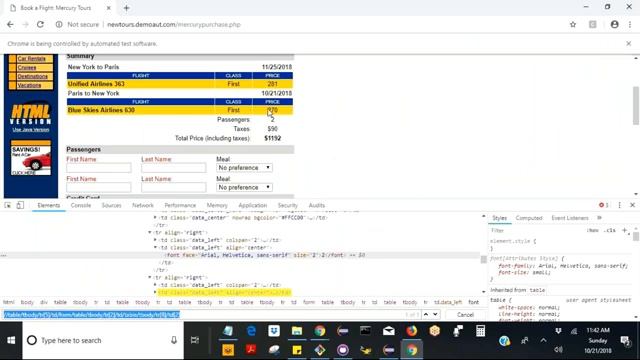The height and width of the screenshot is (360, 640).
Task: Activate the DevTools inspect element picker icon
Action: point(8,205)
